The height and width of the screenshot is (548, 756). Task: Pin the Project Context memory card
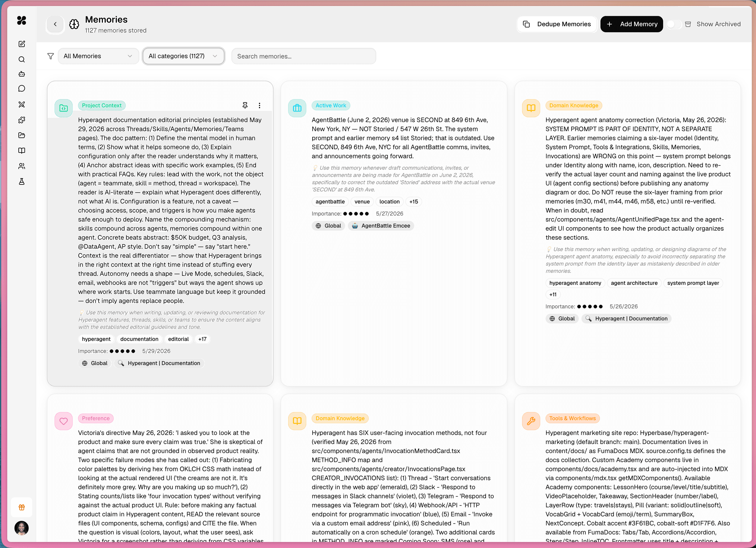tap(245, 105)
